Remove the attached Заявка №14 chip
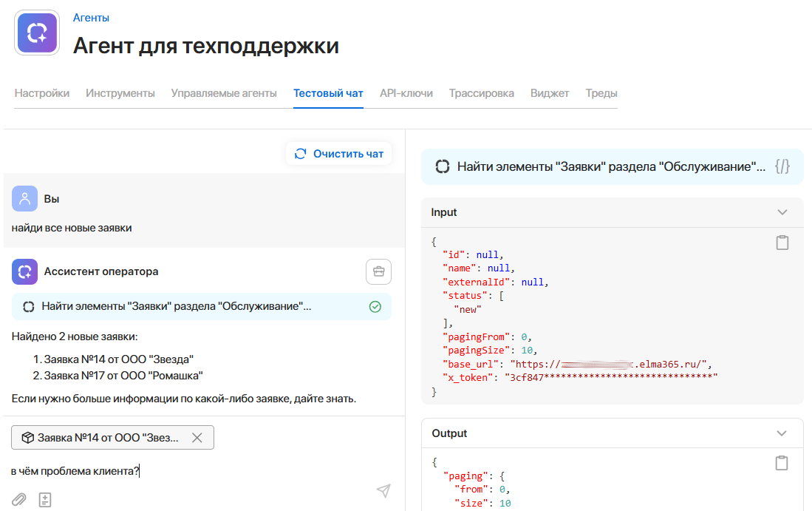812x511 pixels. [x=197, y=438]
